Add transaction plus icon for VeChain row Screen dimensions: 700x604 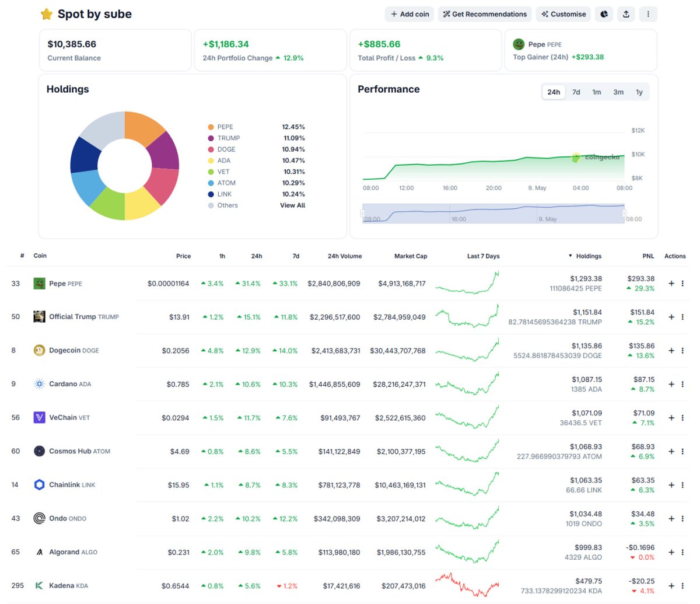click(671, 418)
